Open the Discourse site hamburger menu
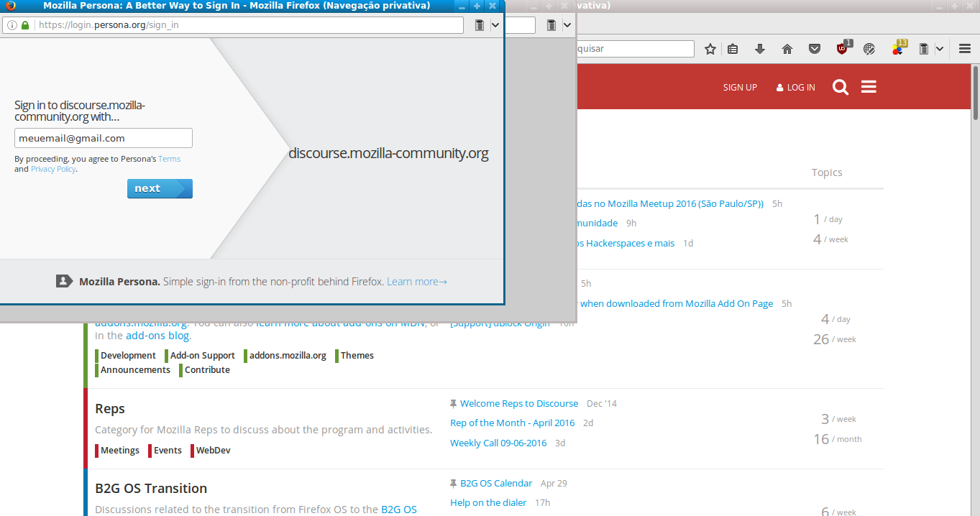980x516 pixels. [869, 87]
